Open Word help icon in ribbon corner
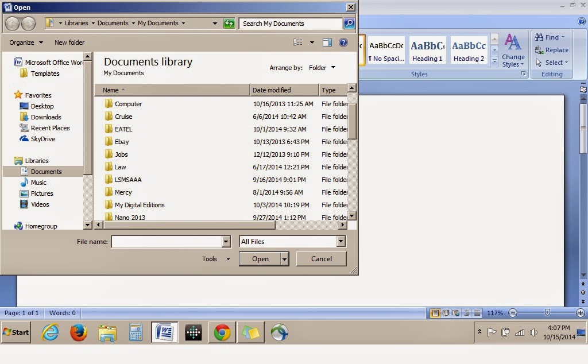The image size is (588, 364). point(582,22)
